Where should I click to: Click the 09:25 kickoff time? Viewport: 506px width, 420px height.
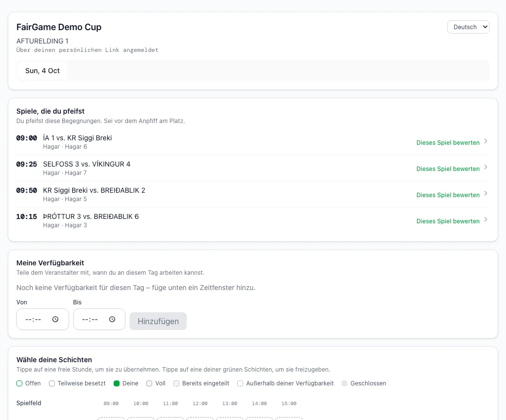click(x=27, y=164)
